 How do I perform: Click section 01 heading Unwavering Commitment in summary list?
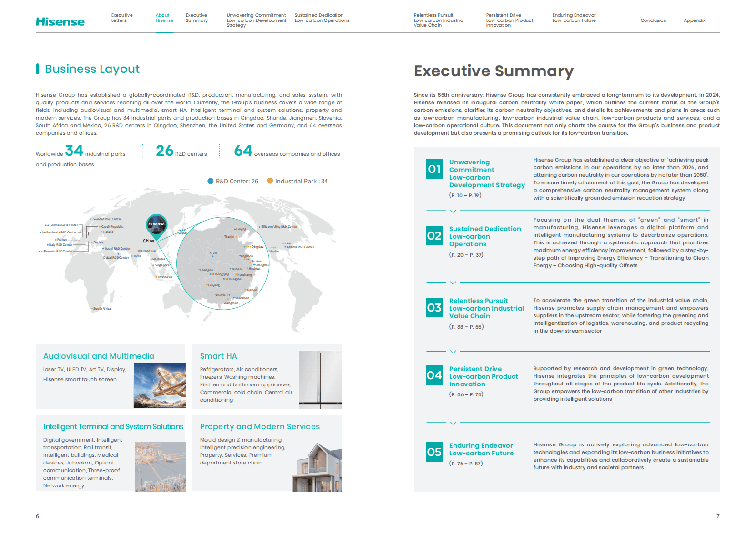click(x=487, y=173)
